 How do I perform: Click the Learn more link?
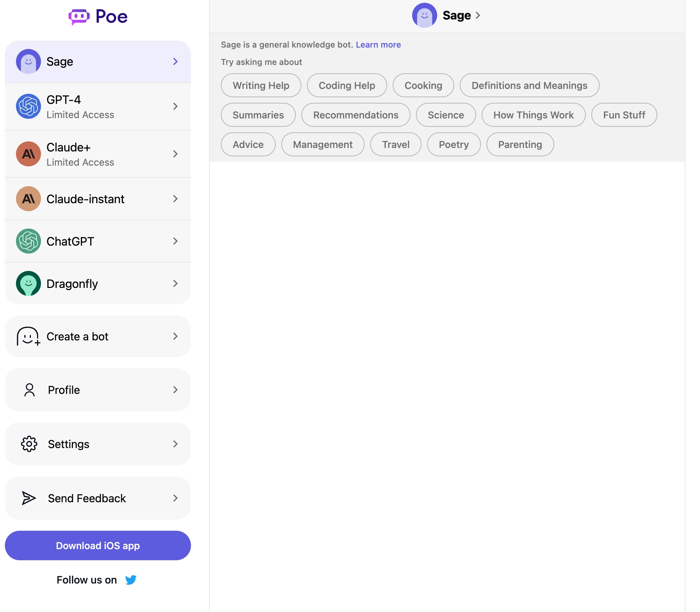click(378, 44)
